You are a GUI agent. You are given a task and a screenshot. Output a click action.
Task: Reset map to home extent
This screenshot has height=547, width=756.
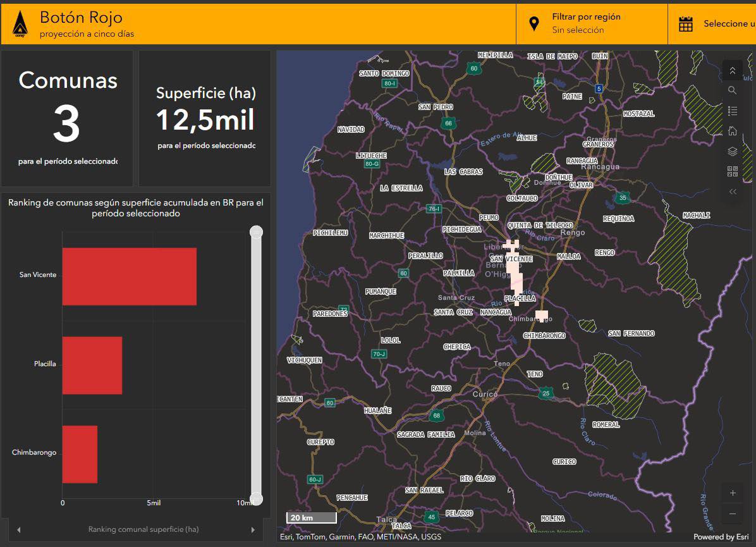[x=733, y=131]
